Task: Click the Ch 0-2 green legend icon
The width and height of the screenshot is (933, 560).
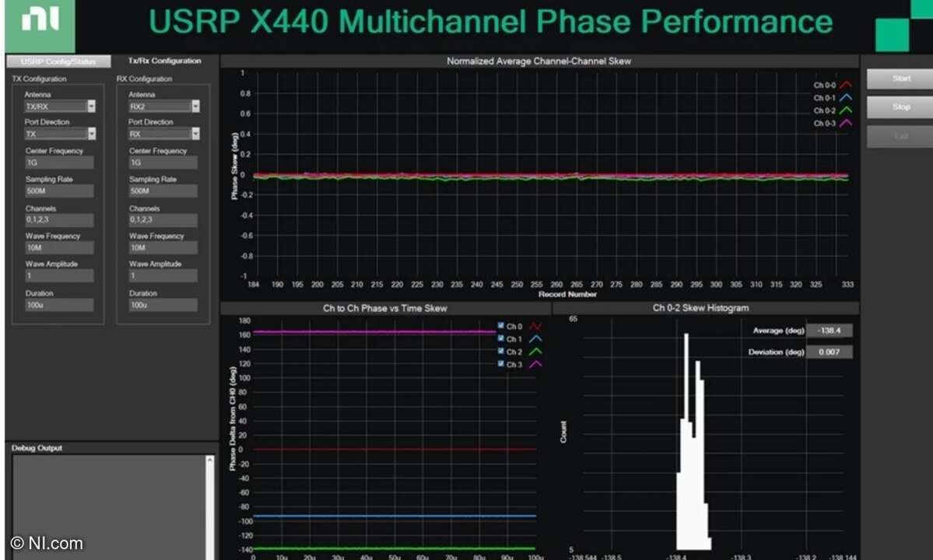Action: coord(846,110)
